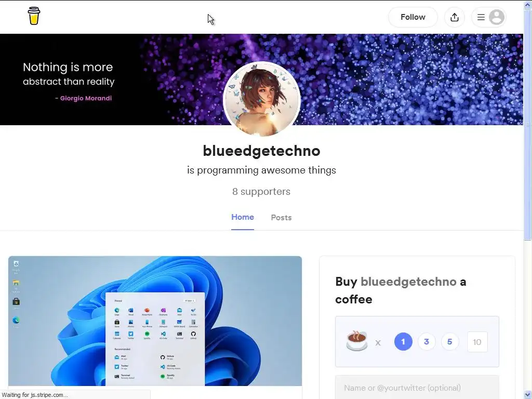Viewport: 532px width, 399px height.
Task: Select 1 coffee quantity option
Action: coord(403,342)
